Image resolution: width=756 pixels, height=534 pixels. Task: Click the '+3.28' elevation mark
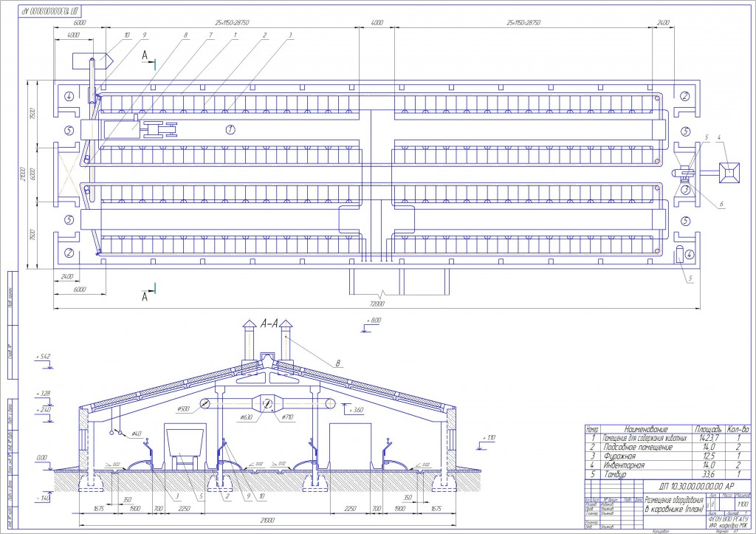pos(43,394)
